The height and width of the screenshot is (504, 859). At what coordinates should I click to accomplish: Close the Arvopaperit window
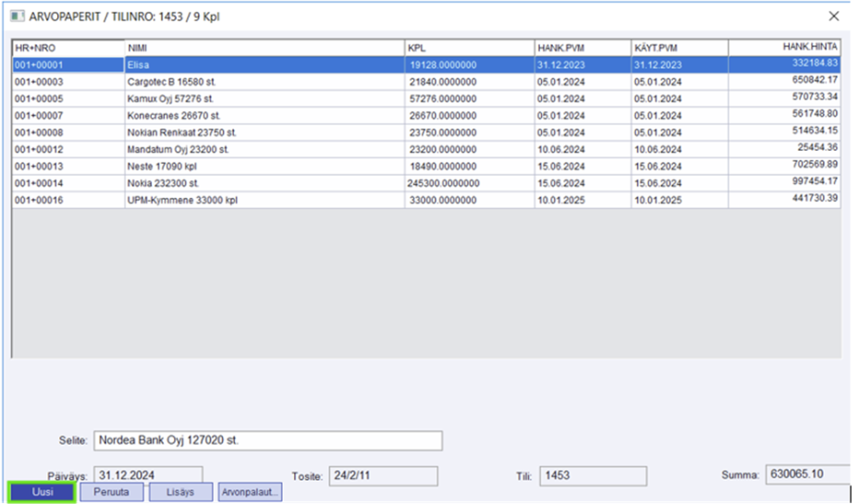pyautogui.click(x=833, y=16)
